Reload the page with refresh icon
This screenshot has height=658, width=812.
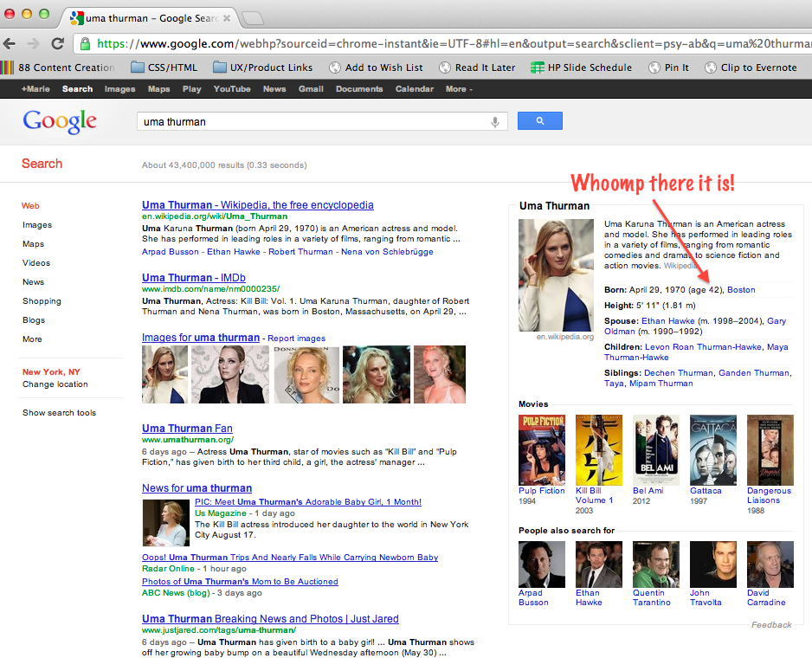[x=57, y=43]
